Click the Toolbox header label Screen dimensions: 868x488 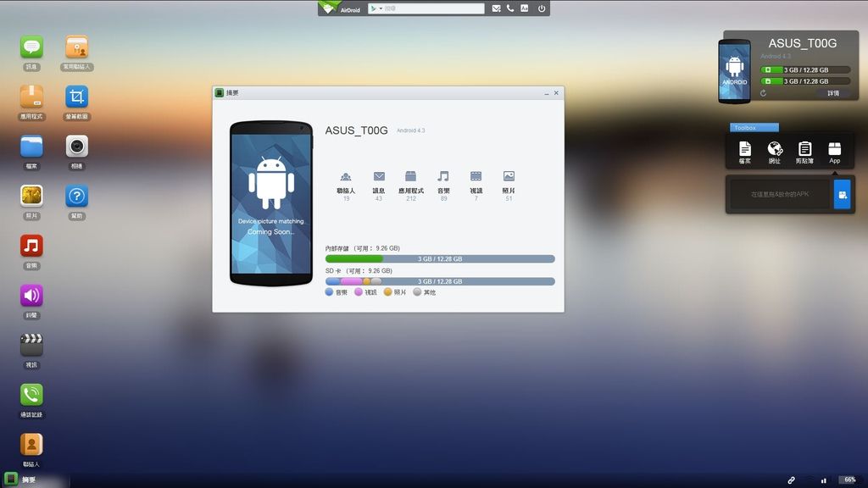754,127
